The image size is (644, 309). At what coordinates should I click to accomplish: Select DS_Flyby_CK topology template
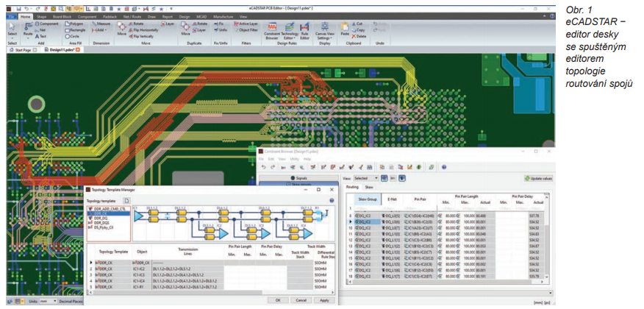(101, 227)
